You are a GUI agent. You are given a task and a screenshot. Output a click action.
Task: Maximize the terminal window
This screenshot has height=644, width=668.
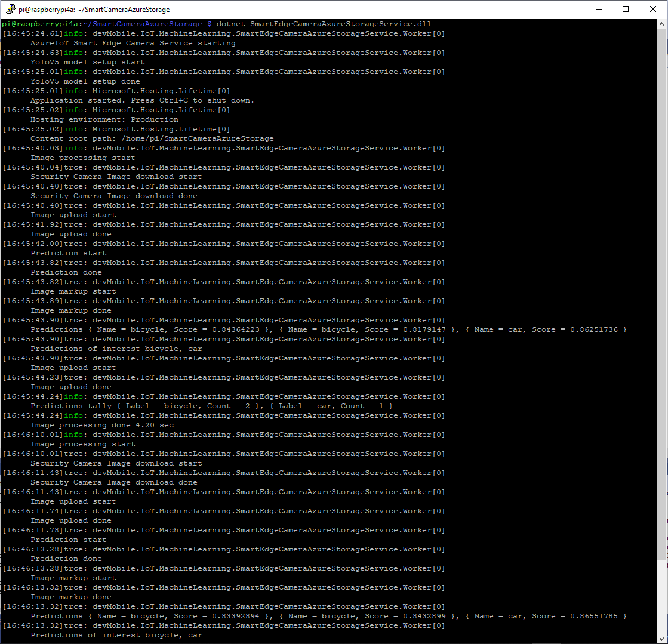pos(626,9)
